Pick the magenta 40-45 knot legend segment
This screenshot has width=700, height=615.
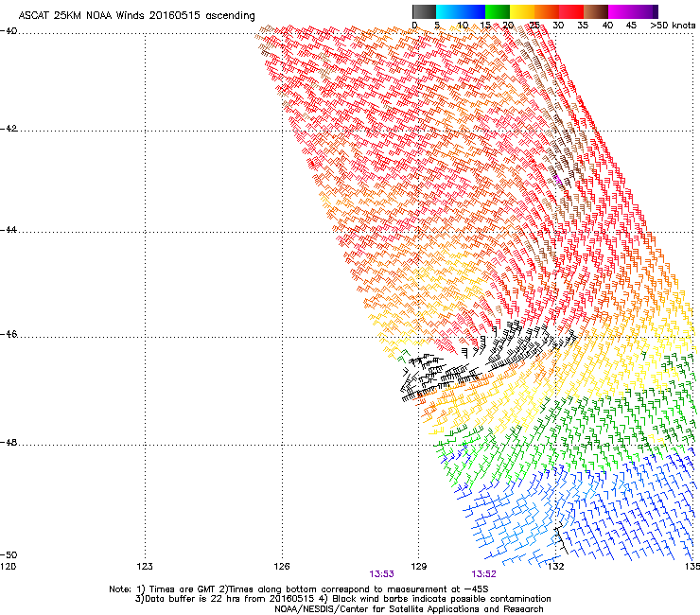coord(621,11)
